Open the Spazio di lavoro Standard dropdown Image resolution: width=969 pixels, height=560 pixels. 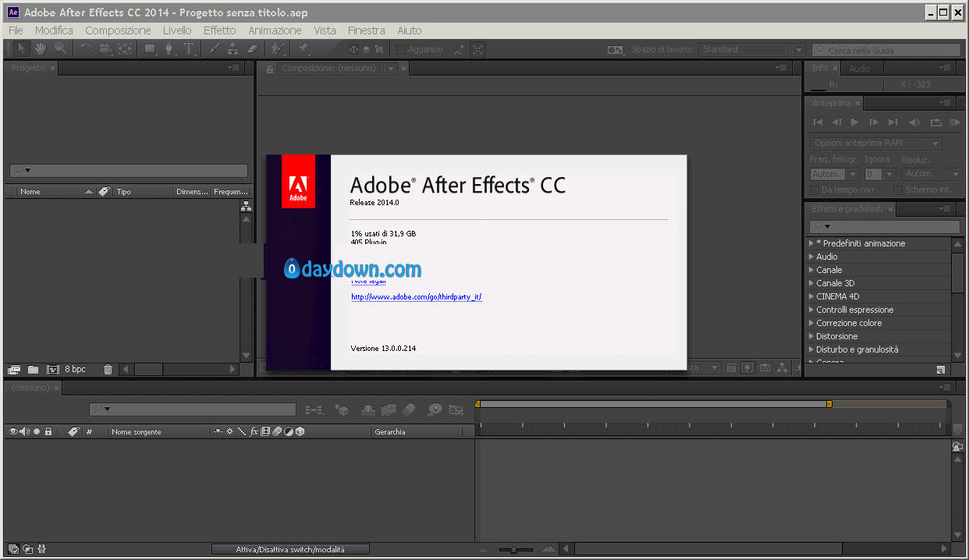[751, 50]
